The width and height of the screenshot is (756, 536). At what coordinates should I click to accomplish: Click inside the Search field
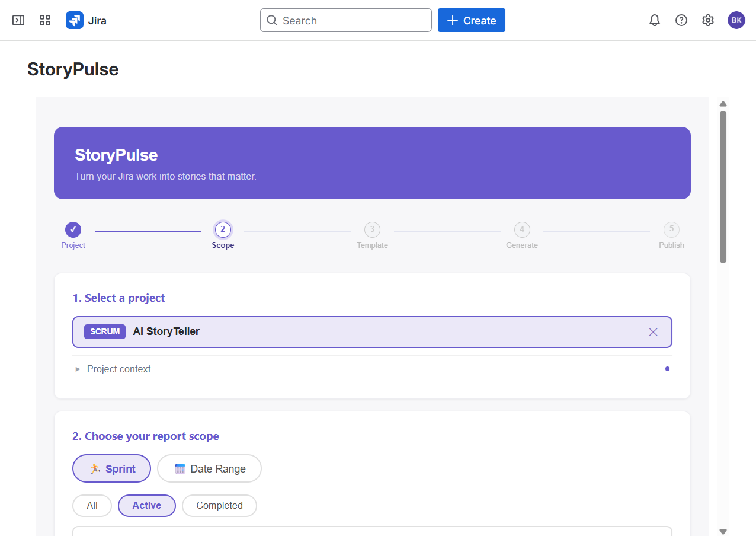346,20
